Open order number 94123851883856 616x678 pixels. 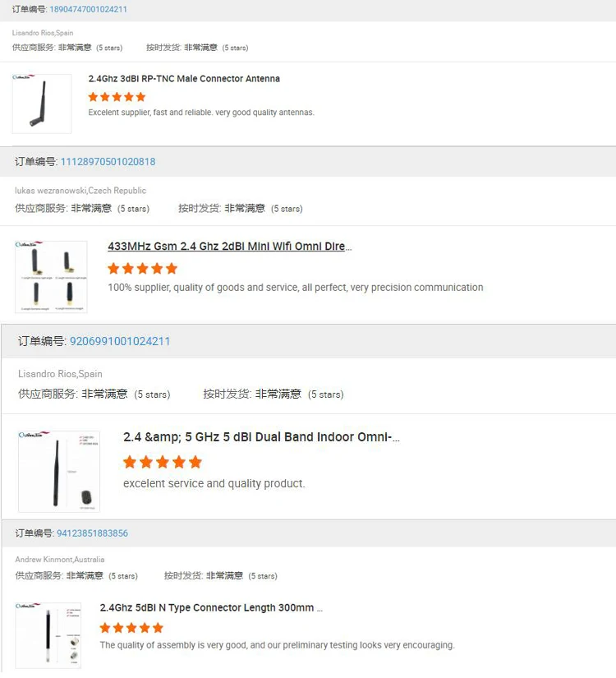92,533
